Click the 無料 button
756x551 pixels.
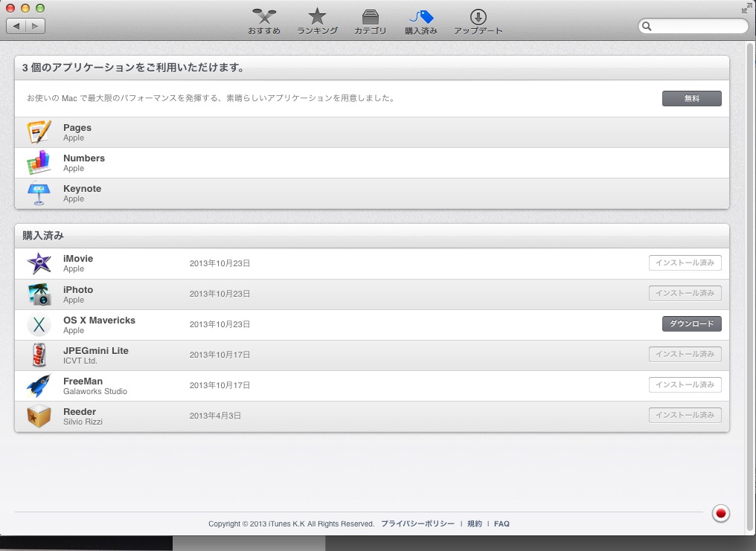[x=692, y=98]
